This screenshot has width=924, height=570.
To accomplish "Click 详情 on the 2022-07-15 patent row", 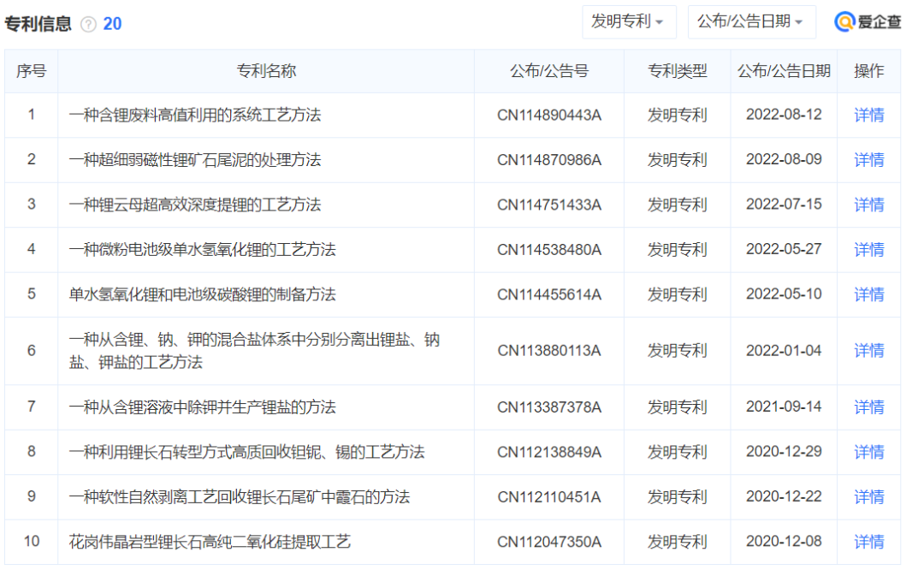I will pos(868,205).
